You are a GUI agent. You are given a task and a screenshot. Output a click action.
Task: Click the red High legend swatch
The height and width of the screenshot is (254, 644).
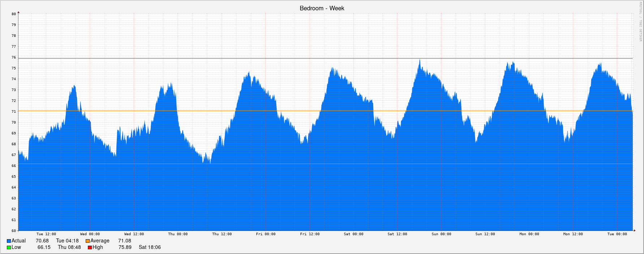(90, 247)
